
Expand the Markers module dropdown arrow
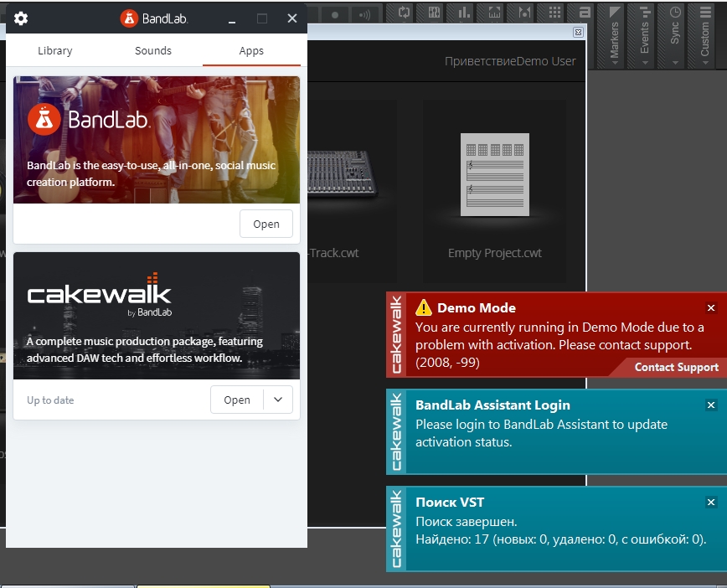tap(615, 63)
